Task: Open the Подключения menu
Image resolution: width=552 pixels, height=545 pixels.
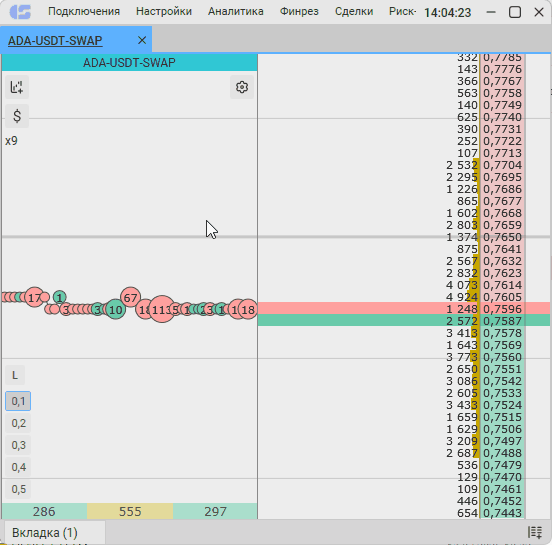Action: click(84, 12)
